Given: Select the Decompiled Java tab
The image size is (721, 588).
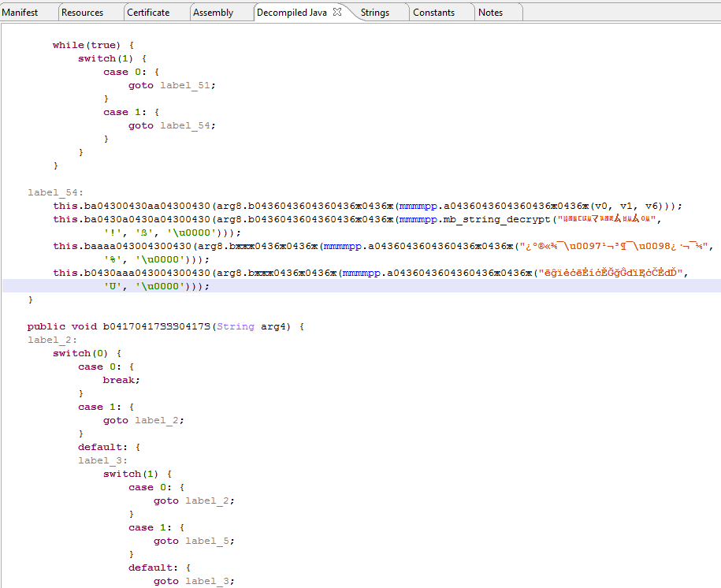Looking at the screenshot, I should 292,13.
